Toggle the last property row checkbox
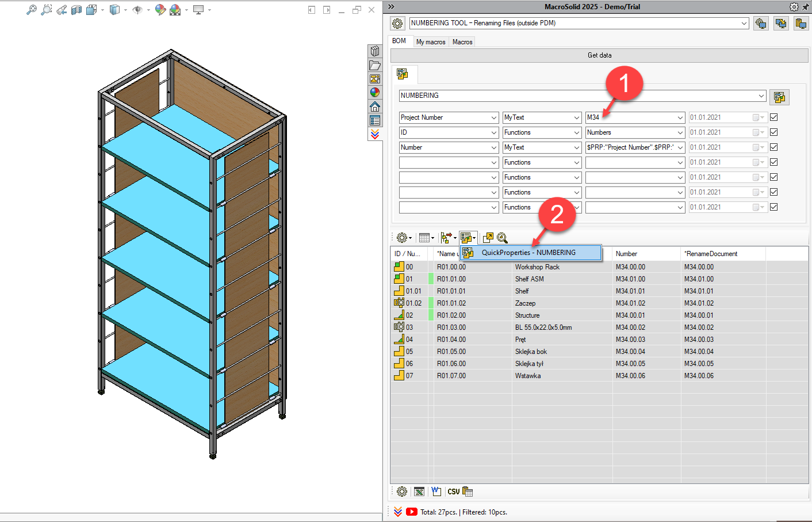812x522 pixels. tap(774, 207)
